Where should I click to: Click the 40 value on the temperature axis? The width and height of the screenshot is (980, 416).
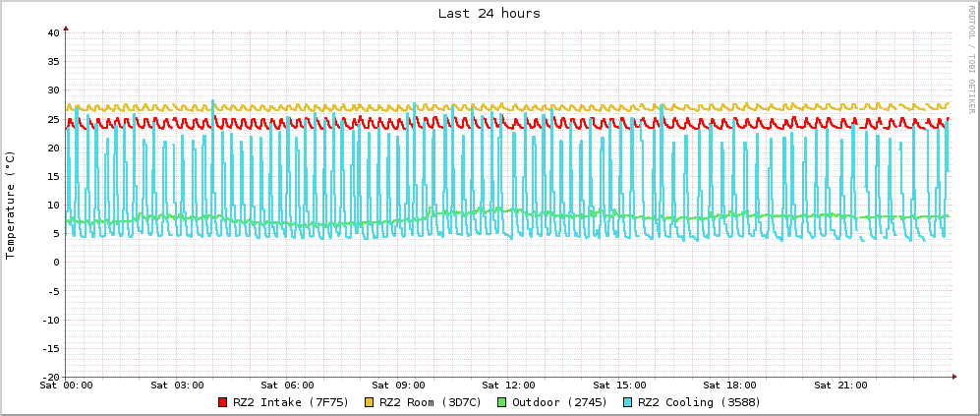pyautogui.click(x=52, y=32)
